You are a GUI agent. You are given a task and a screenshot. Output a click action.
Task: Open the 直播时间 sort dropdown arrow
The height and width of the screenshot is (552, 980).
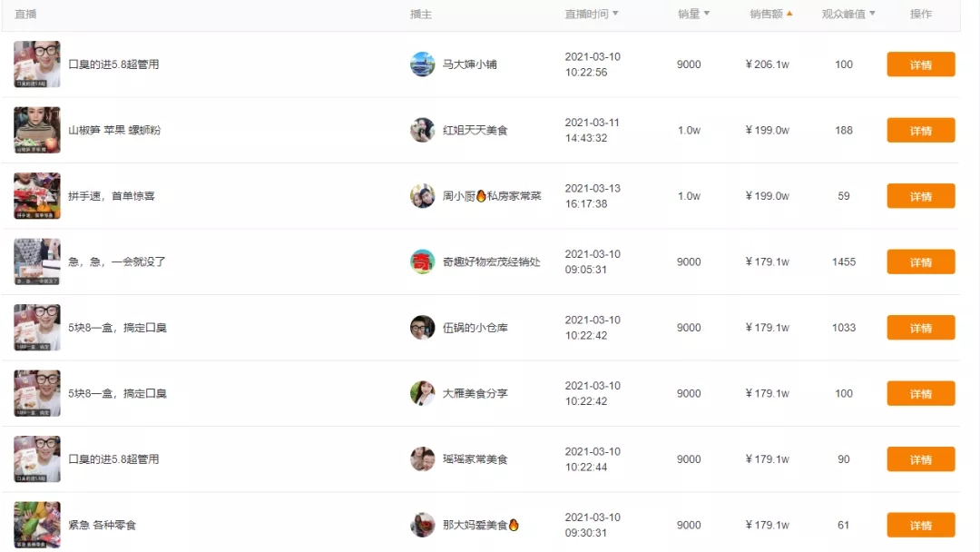tap(616, 14)
